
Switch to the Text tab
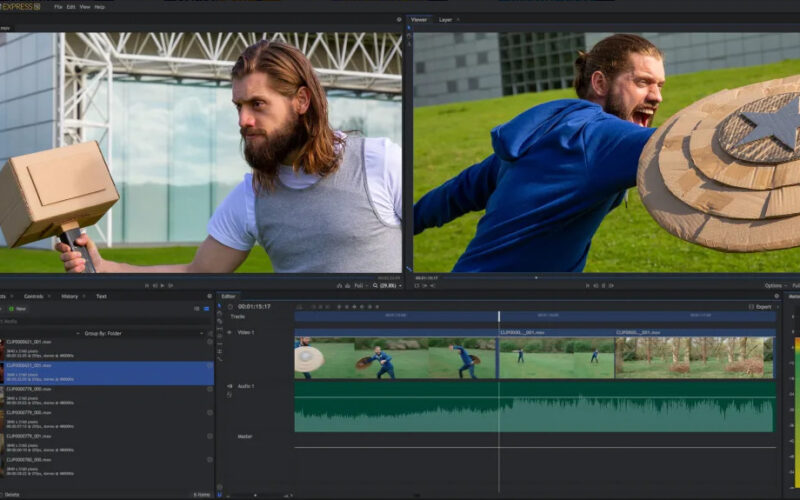pos(102,296)
